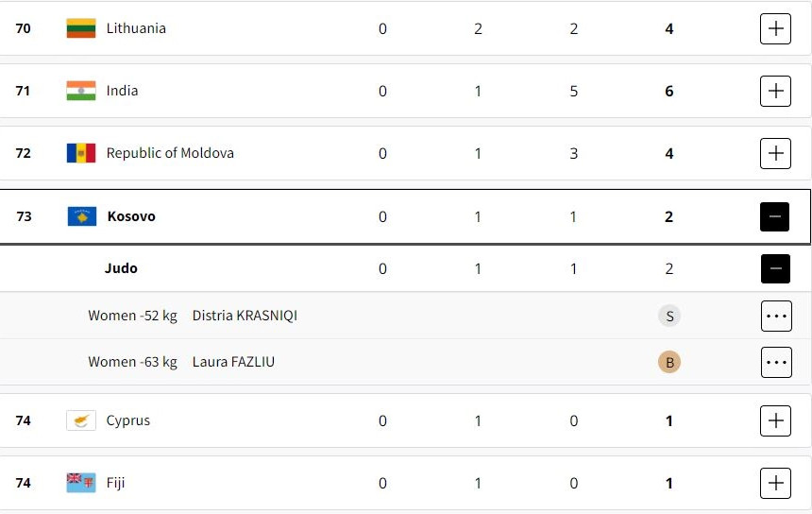Click the bronze medal B badge
Screen dimensions: 812x514
pyautogui.click(x=669, y=362)
